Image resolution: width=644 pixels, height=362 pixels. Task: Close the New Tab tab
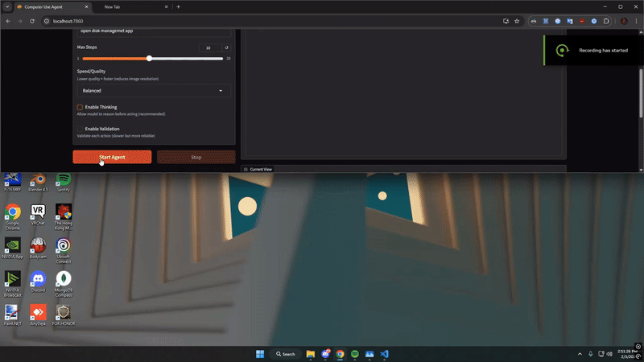(166, 6)
